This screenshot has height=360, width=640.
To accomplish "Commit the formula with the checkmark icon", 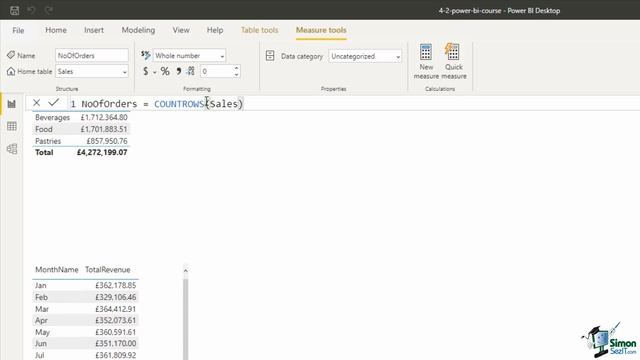I will click(x=53, y=102).
